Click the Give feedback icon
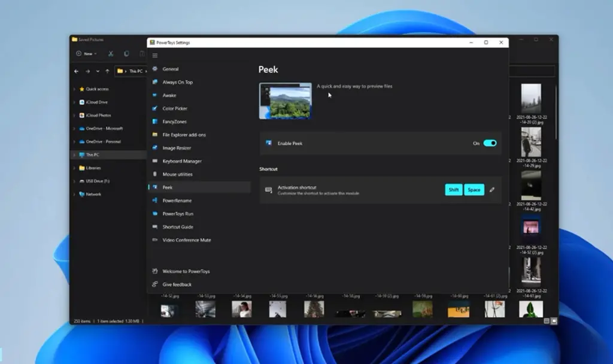The width and height of the screenshot is (613, 364). 155,284
